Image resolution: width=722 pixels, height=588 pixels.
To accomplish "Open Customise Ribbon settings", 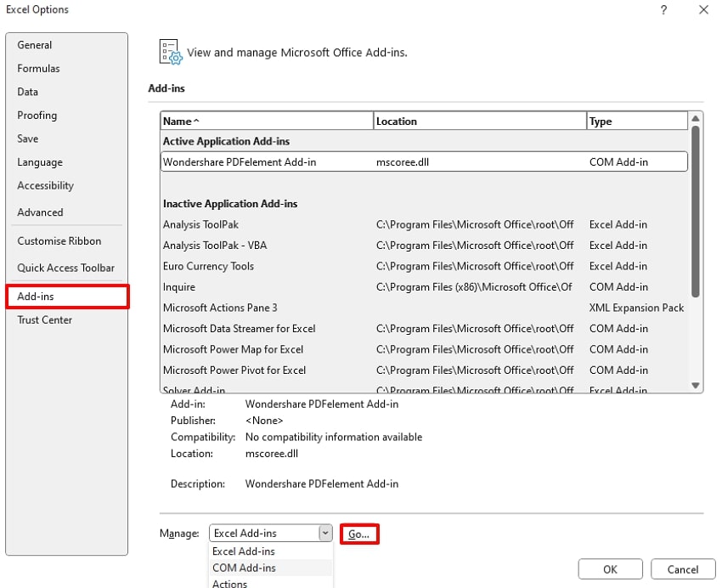I will pyautogui.click(x=59, y=241).
